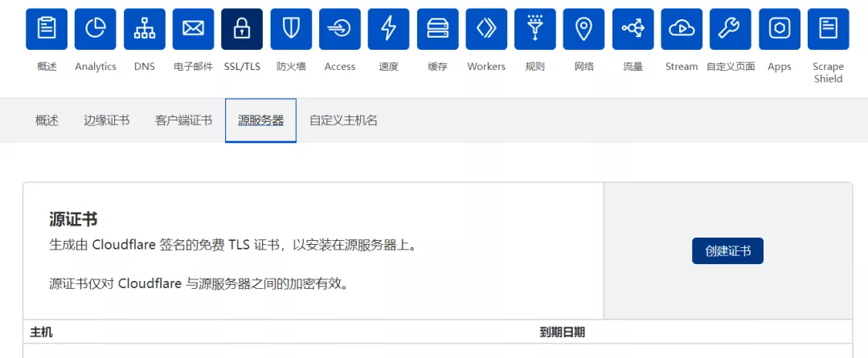868x358 pixels.
Task: Switch to the 边缘证书 tab
Action: pos(107,120)
